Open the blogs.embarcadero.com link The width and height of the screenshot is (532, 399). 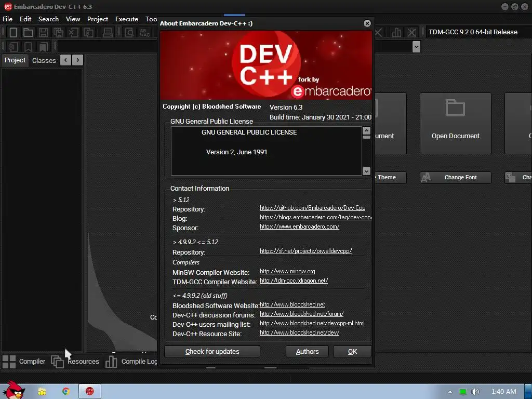pos(316,217)
